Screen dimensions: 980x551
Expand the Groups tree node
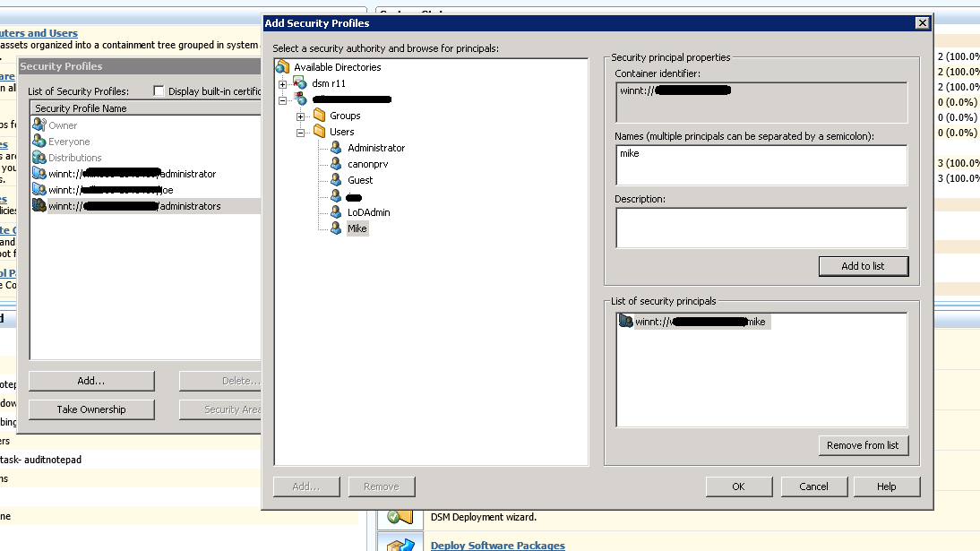pyautogui.click(x=301, y=116)
